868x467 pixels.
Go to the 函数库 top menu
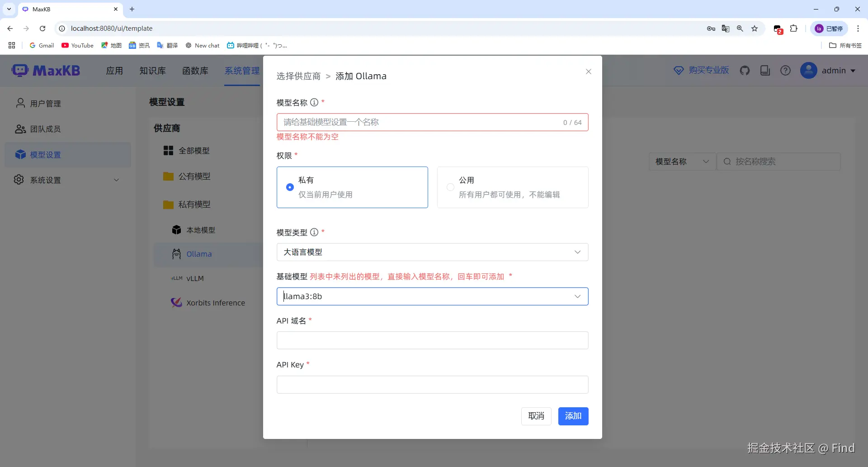coord(195,71)
